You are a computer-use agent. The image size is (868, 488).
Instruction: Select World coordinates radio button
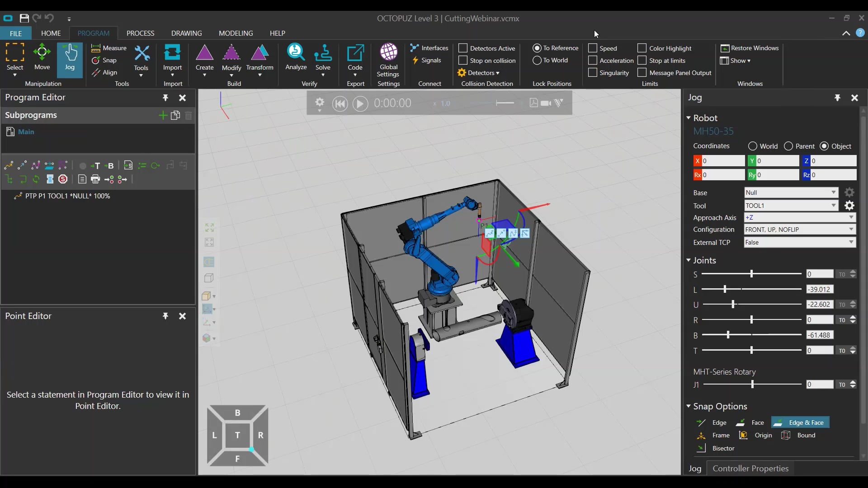(753, 146)
